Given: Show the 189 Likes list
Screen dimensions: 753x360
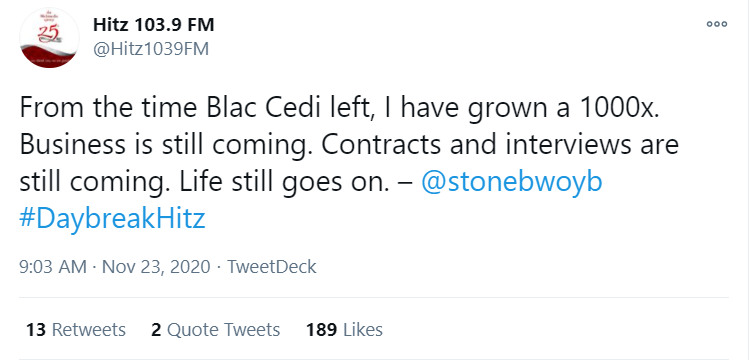Looking at the screenshot, I should (x=344, y=330).
